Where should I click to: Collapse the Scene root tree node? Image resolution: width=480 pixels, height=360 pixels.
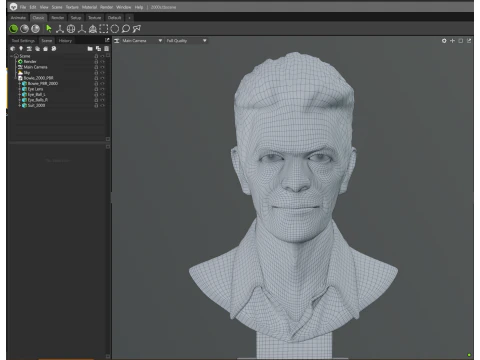tap(12, 56)
